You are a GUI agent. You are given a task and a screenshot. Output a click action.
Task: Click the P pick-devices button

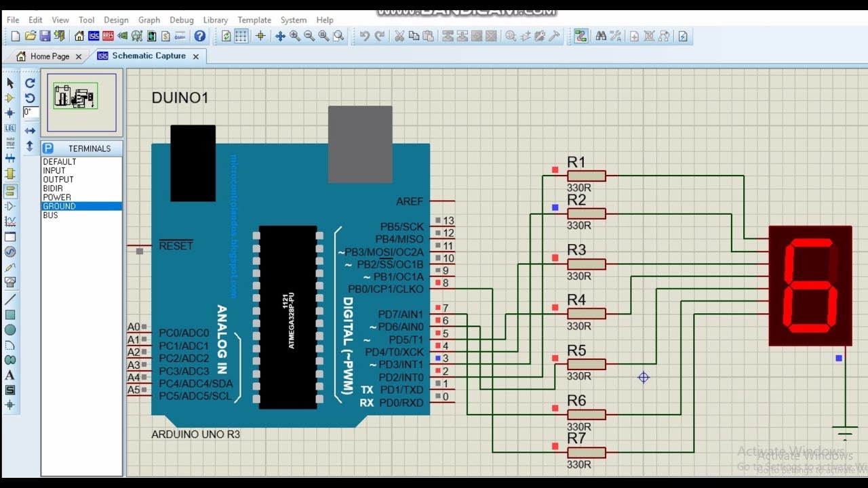[47, 148]
